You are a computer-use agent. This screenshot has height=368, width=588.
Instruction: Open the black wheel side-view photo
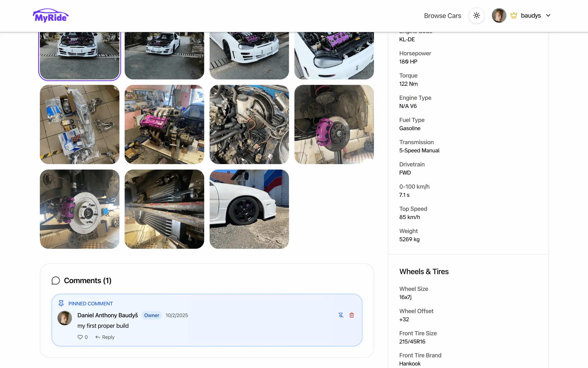249,209
